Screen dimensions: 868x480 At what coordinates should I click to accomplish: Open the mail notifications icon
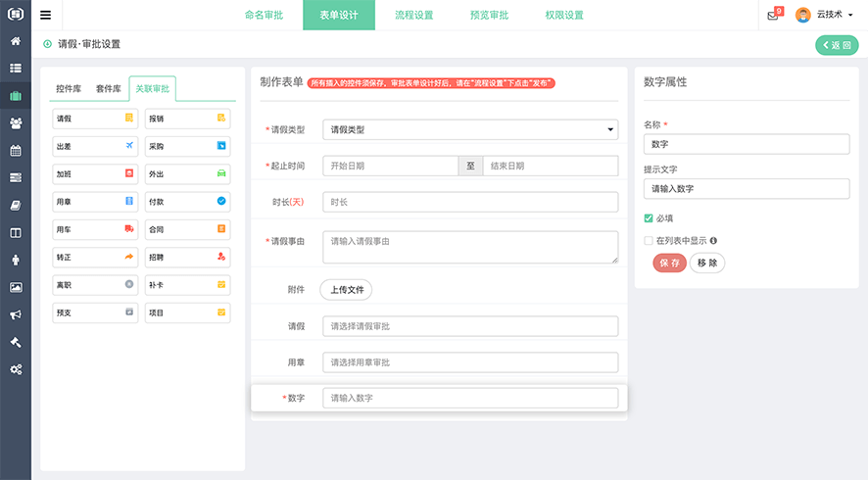(773, 16)
